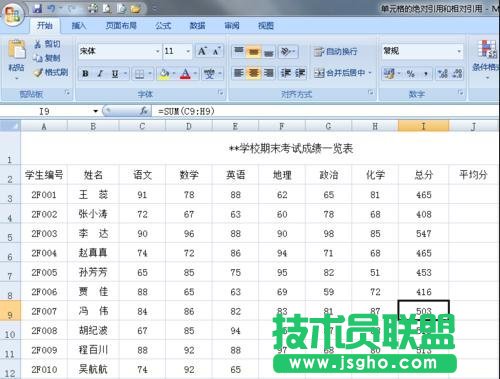Switch to the 数据 (Data) tab
This screenshot has height=379, width=500.
coord(197,25)
